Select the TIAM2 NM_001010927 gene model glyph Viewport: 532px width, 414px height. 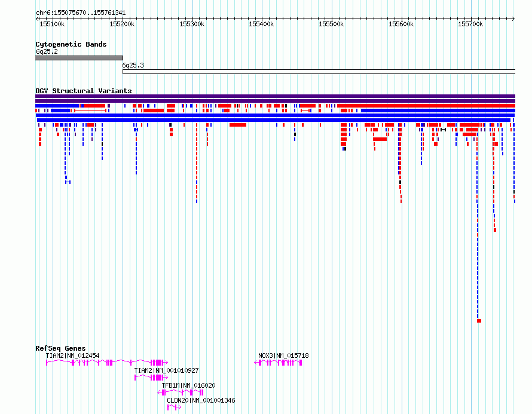click(151, 378)
